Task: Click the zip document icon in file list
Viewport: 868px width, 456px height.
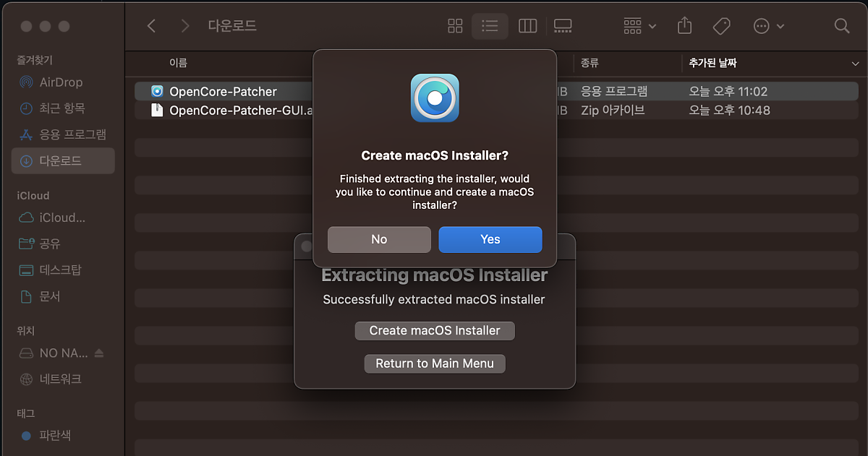Action: (x=157, y=111)
